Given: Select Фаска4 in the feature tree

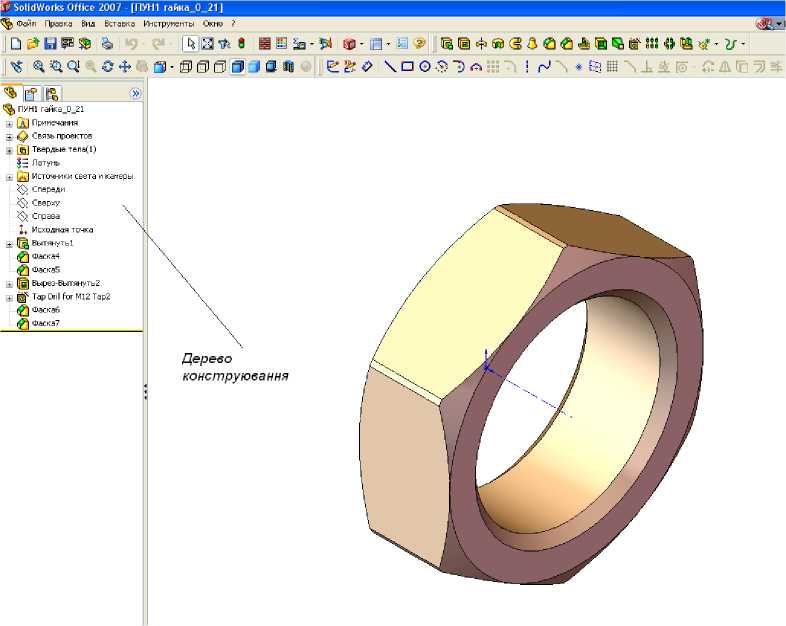Looking at the screenshot, I should (45, 257).
